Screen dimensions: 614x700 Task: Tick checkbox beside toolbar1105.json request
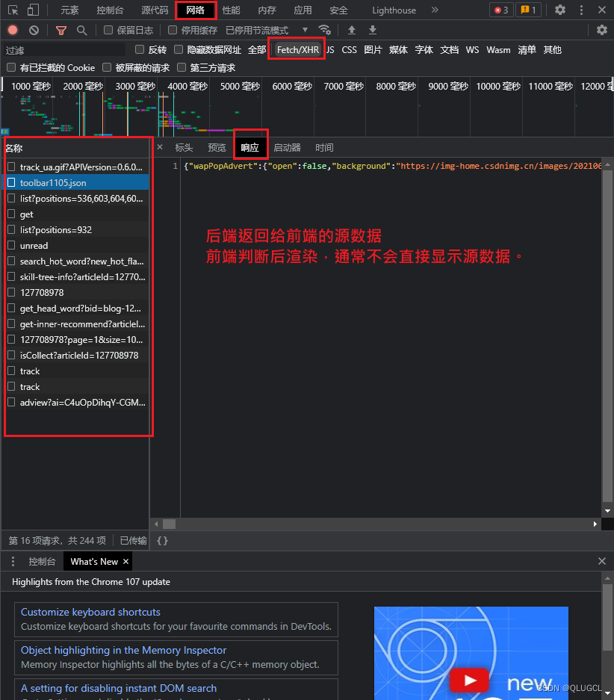click(x=11, y=182)
